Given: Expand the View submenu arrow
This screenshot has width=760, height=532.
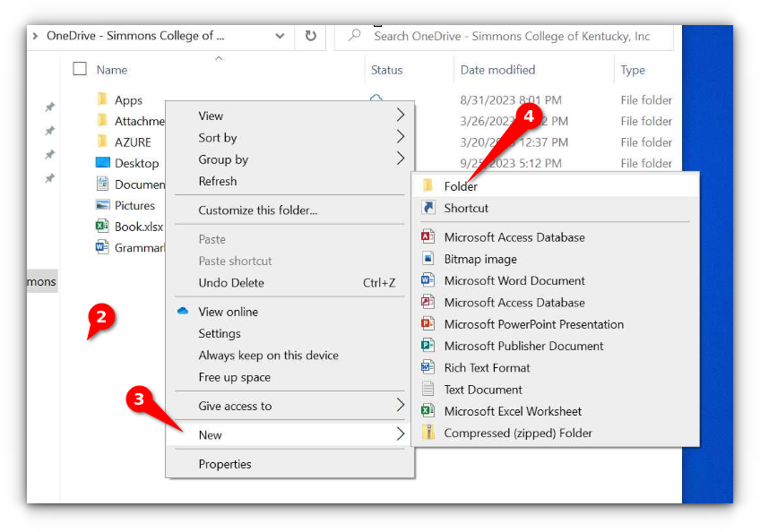Looking at the screenshot, I should point(401,116).
